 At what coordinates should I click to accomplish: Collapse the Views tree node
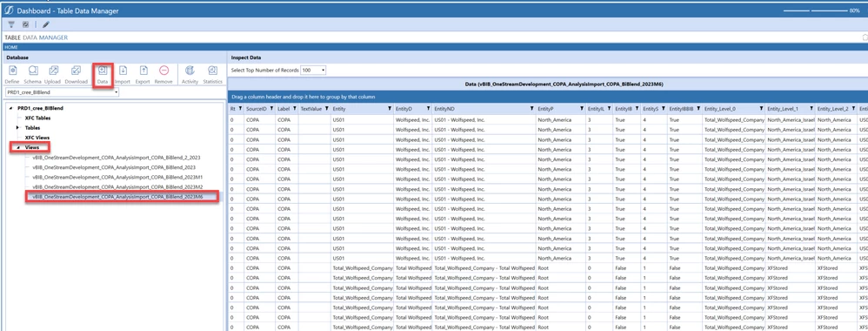pyautogui.click(x=17, y=147)
